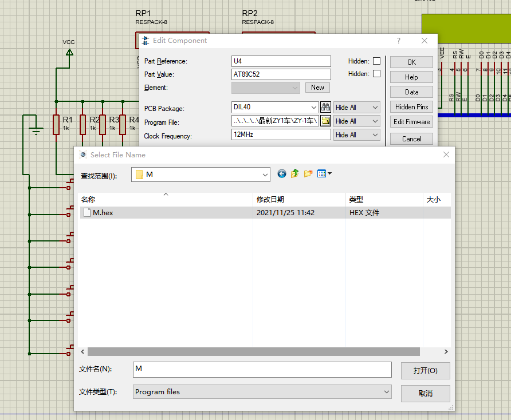Click the Clock Frequency 12MHz field
Image resolution: width=511 pixels, height=420 pixels.
[x=281, y=134]
